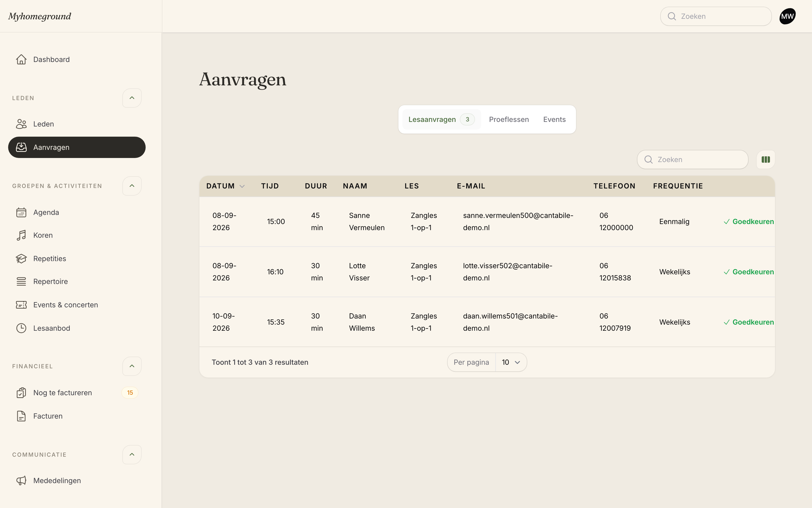The height and width of the screenshot is (508, 812).
Task: Click the Nog te factureren clipboard icon
Action: (21, 393)
